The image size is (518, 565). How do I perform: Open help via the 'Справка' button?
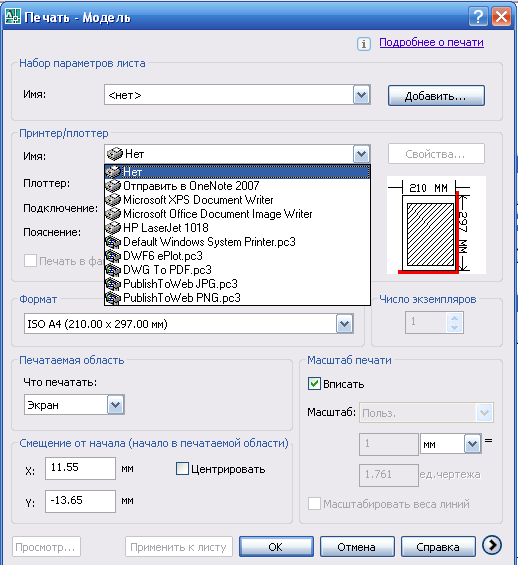438,547
